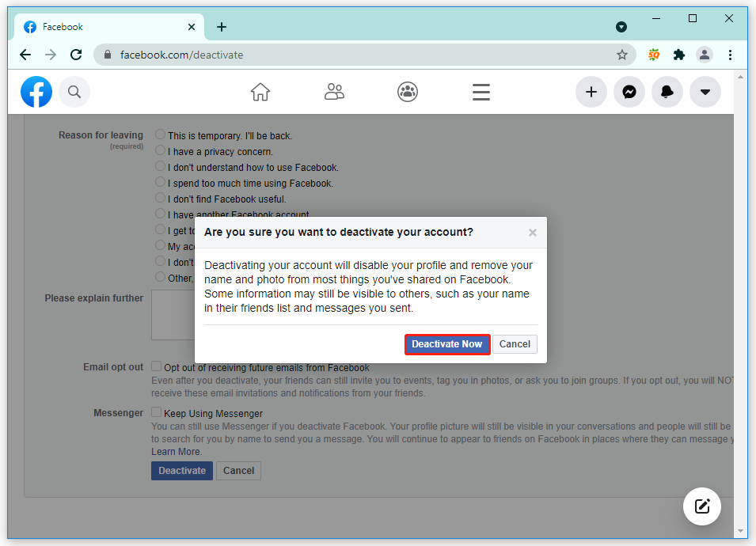Open the hamburger menu icon
This screenshot has width=756, height=546.
click(481, 92)
